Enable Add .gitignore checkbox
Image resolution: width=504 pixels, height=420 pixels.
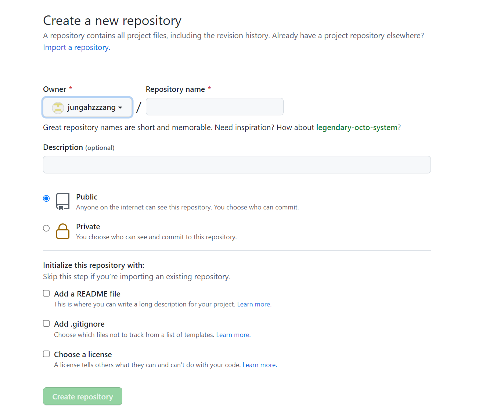(46, 323)
